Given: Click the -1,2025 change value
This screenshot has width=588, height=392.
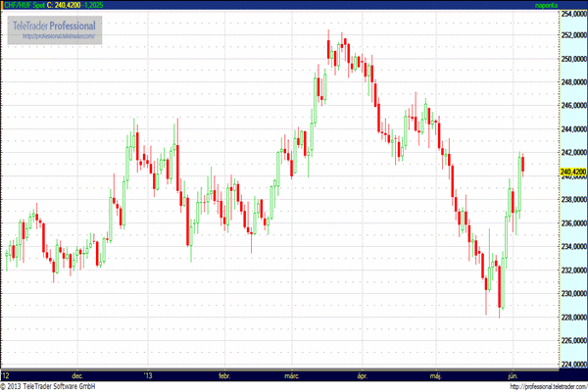Looking at the screenshot, I should tap(120, 6).
